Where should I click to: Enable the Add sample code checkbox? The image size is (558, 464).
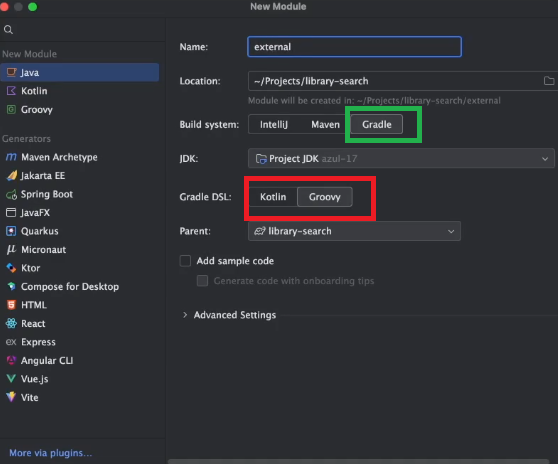pos(185,261)
